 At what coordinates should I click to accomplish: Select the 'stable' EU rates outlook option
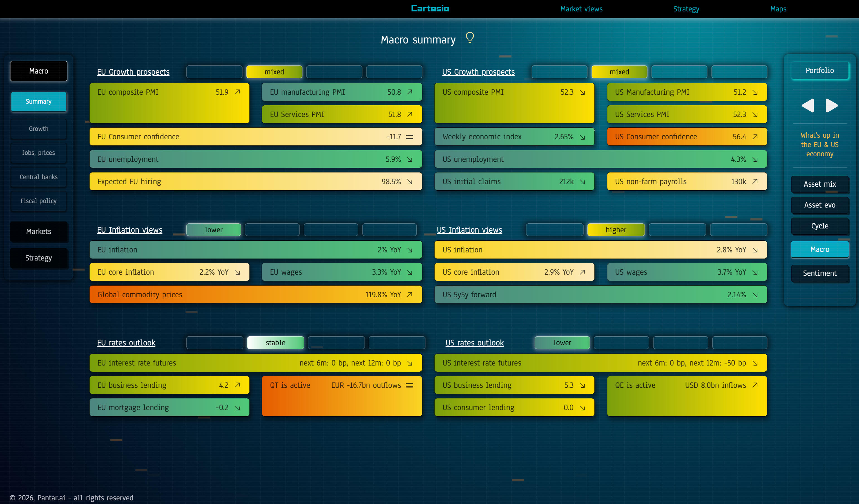point(276,343)
